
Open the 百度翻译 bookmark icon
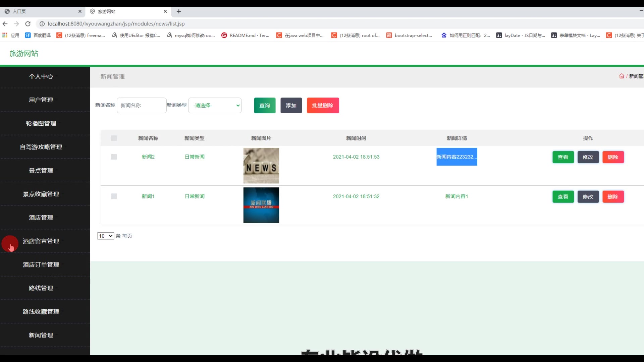point(28,35)
